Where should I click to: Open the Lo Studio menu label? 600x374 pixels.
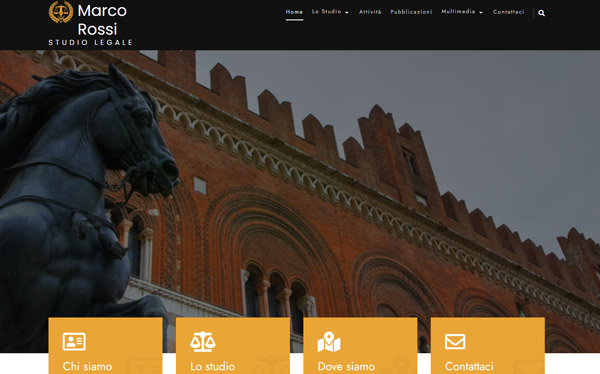(x=326, y=12)
